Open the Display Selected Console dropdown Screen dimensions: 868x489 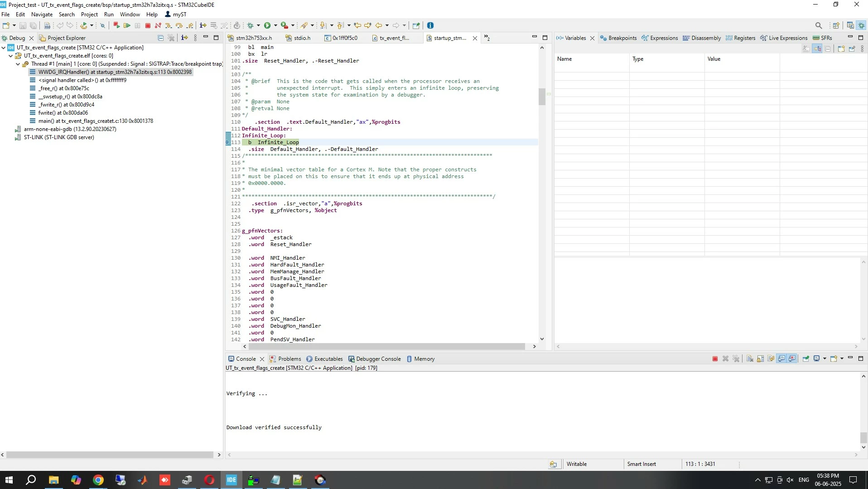825,359
